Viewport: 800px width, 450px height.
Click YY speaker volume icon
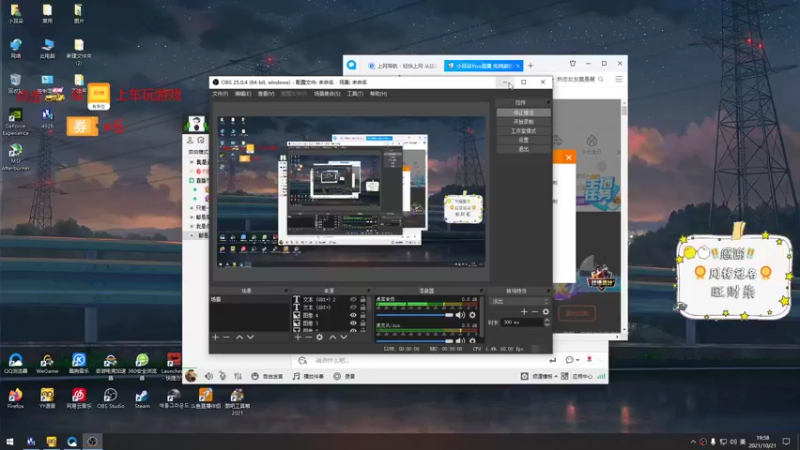pyautogui.click(x=209, y=376)
